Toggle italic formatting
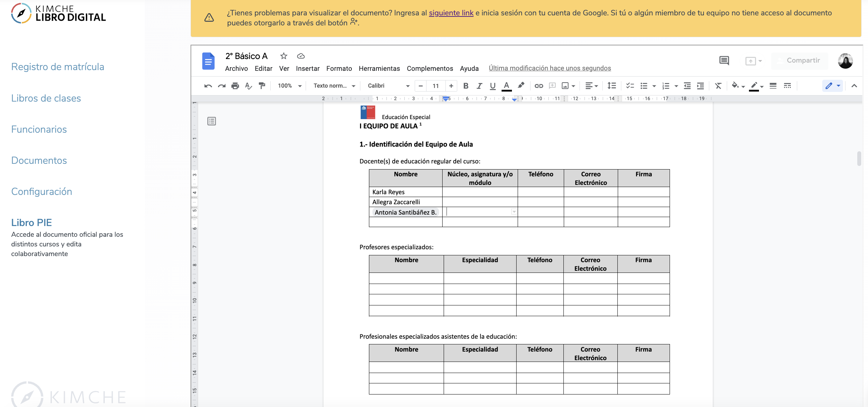 [479, 86]
